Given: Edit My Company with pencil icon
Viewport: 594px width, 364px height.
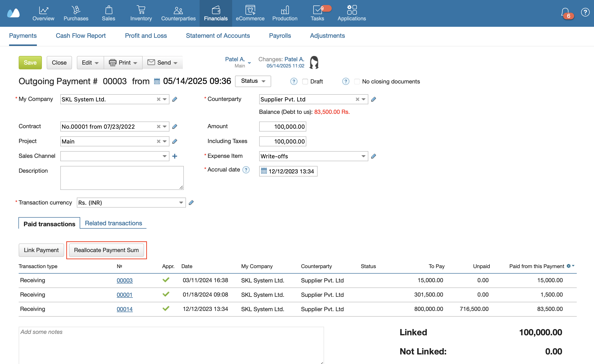Looking at the screenshot, I should tap(175, 99).
